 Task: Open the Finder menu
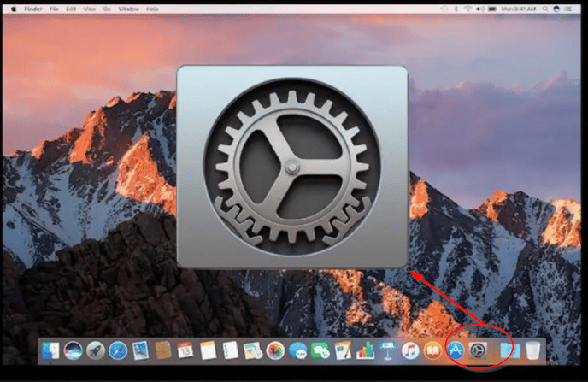(x=33, y=9)
